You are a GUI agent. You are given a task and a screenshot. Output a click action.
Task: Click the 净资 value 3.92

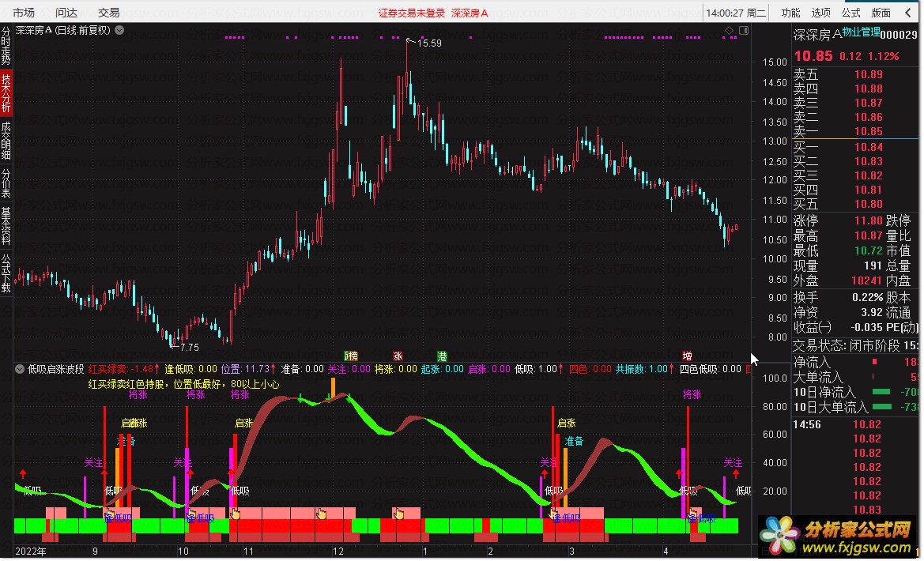872,312
